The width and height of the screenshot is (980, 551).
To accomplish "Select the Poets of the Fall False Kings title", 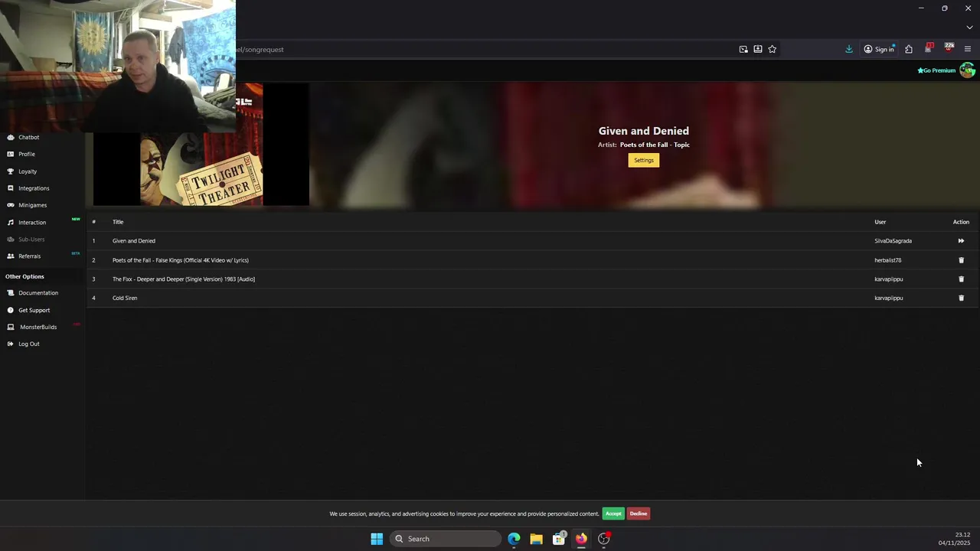I will (x=181, y=260).
